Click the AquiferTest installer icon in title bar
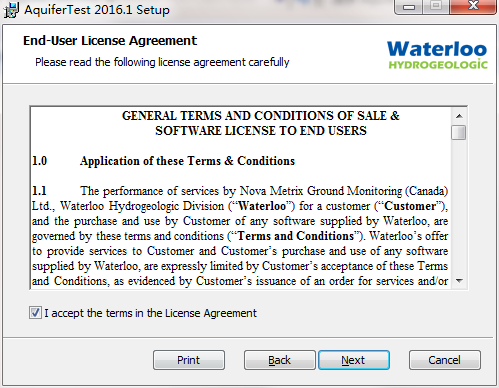Image resolution: width=499 pixels, height=388 pixels. click(x=11, y=10)
